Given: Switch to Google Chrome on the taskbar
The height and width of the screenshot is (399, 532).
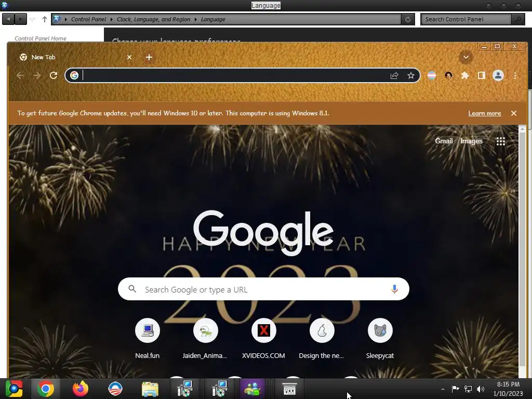Looking at the screenshot, I should [46, 389].
